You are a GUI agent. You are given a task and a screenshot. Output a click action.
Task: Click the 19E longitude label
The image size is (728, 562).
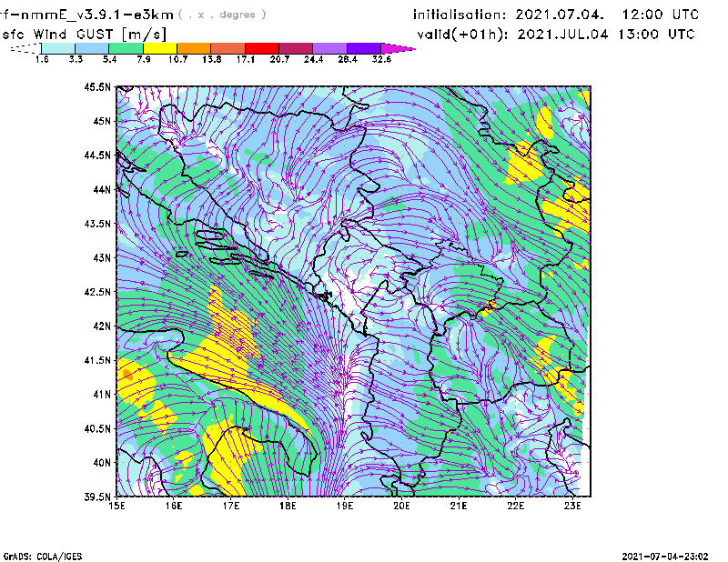pyautogui.click(x=345, y=506)
